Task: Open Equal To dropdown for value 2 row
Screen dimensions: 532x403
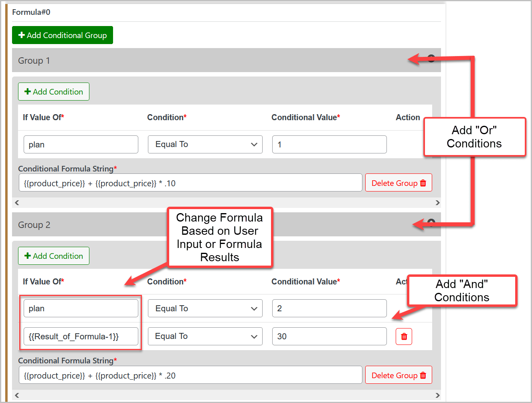Action: (205, 308)
